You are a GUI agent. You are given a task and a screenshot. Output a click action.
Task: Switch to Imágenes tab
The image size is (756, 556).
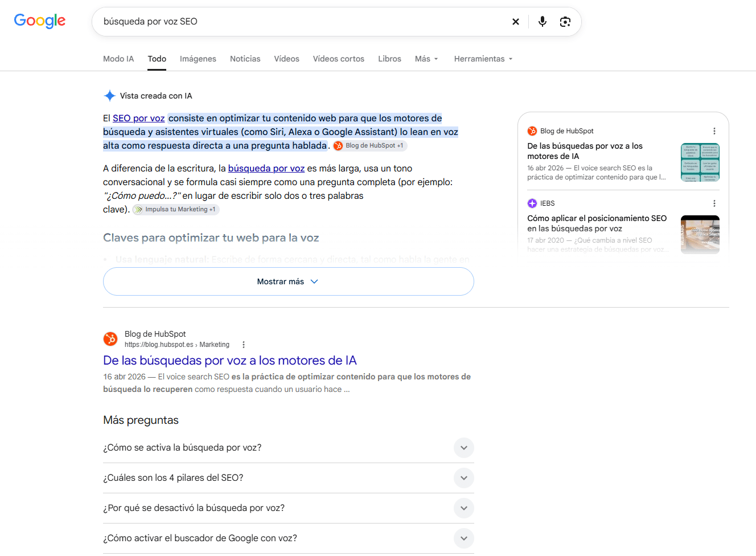(198, 59)
